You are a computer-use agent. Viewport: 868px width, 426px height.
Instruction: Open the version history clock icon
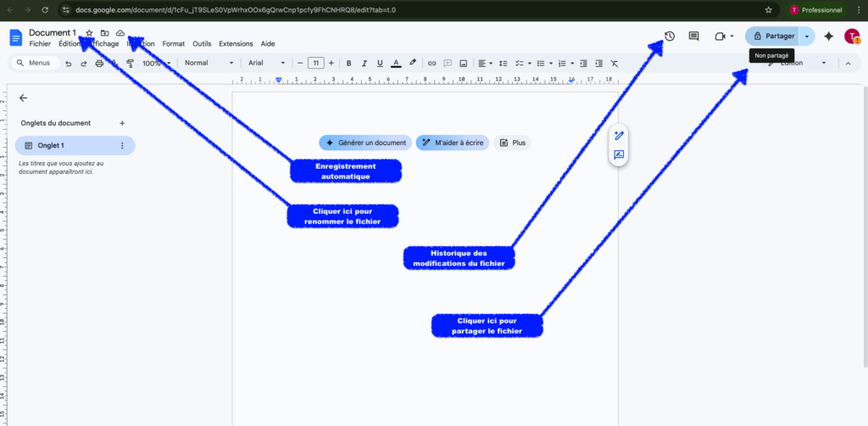669,36
